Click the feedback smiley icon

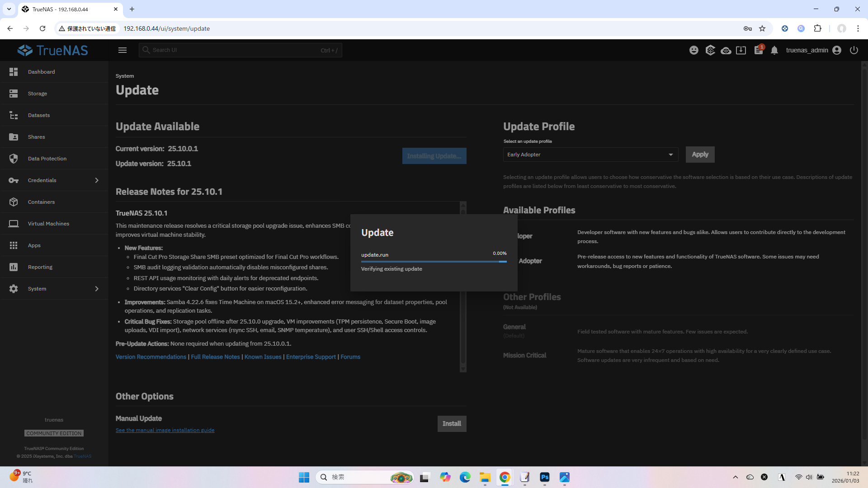click(693, 50)
